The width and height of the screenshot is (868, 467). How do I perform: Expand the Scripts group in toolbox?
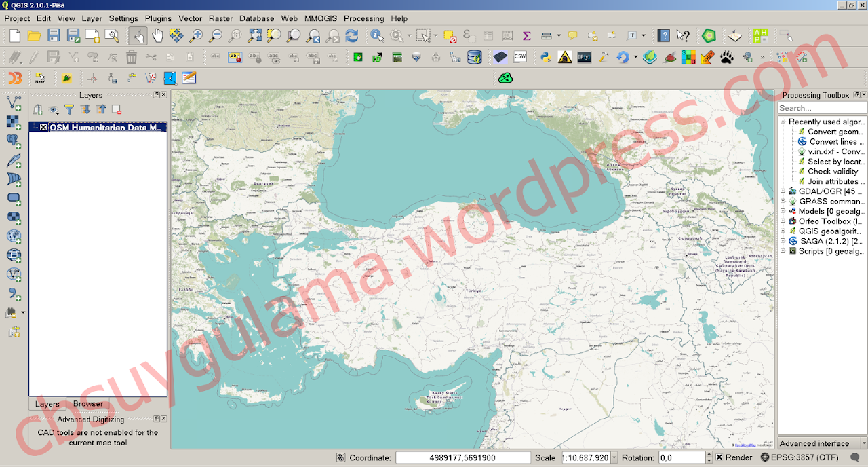[x=783, y=251]
